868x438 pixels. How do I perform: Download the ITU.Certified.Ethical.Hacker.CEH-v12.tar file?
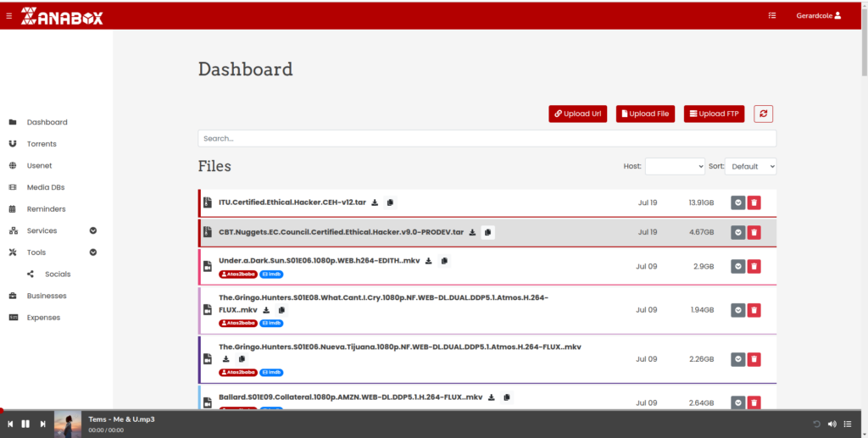(375, 202)
